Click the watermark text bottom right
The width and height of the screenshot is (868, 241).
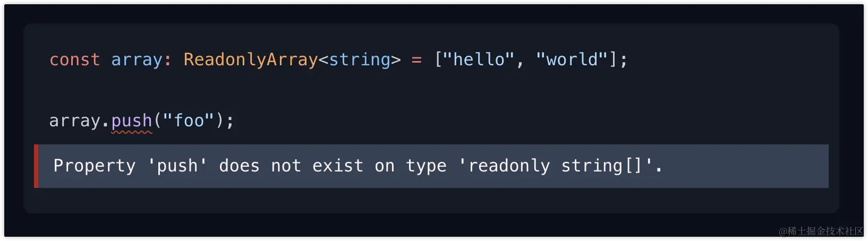click(x=821, y=231)
